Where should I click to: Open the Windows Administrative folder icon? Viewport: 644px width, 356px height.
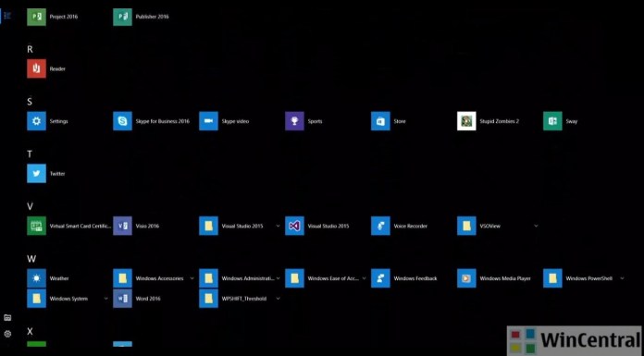pos(208,278)
